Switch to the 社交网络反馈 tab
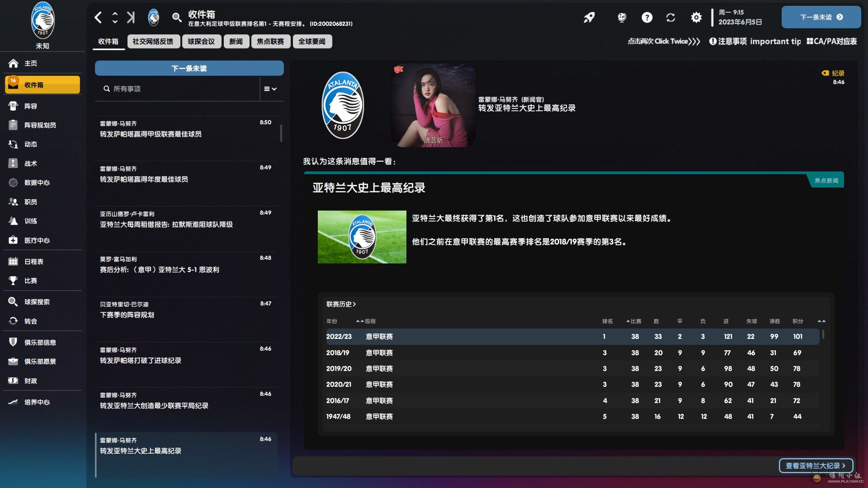Image resolution: width=868 pixels, height=488 pixels. [153, 42]
